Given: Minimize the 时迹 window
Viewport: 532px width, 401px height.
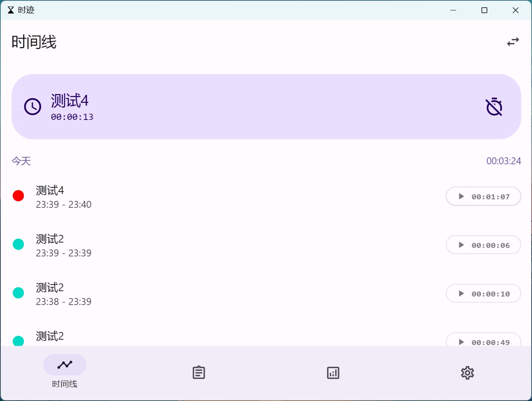Looking at the screenshot, I should (x=453, y=10).
